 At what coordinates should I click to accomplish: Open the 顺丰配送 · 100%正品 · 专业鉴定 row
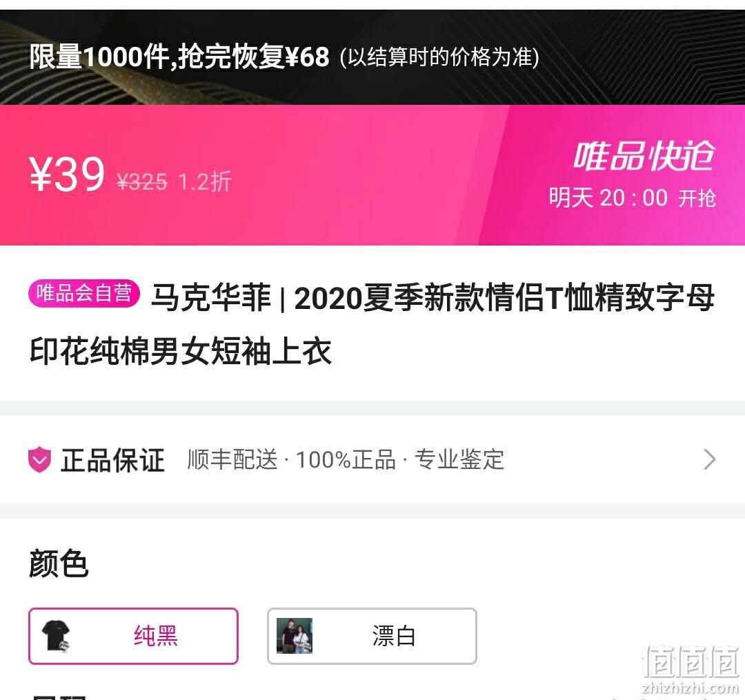click(x=372, y=459)
